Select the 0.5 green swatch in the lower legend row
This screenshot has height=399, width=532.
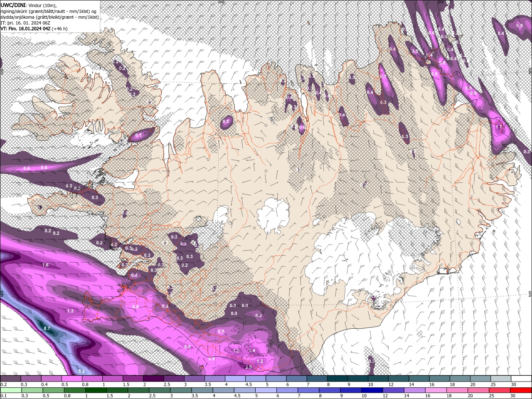click(52, 390)
